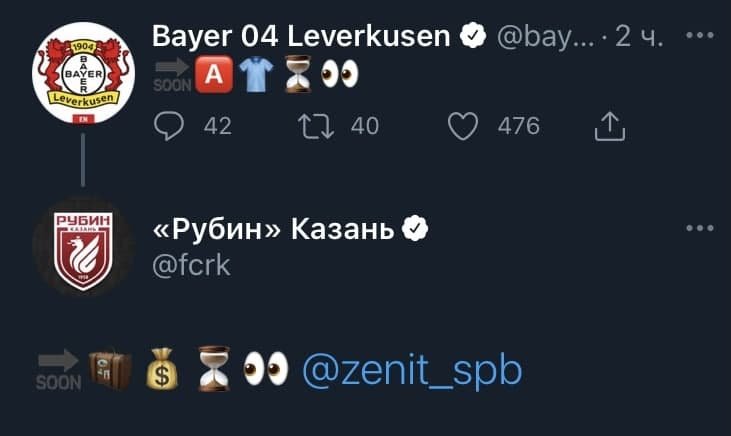Click the 2 ч. timestamp on Bayer tweet
This screenshot has height=436, width=731.
pos(639,38)
